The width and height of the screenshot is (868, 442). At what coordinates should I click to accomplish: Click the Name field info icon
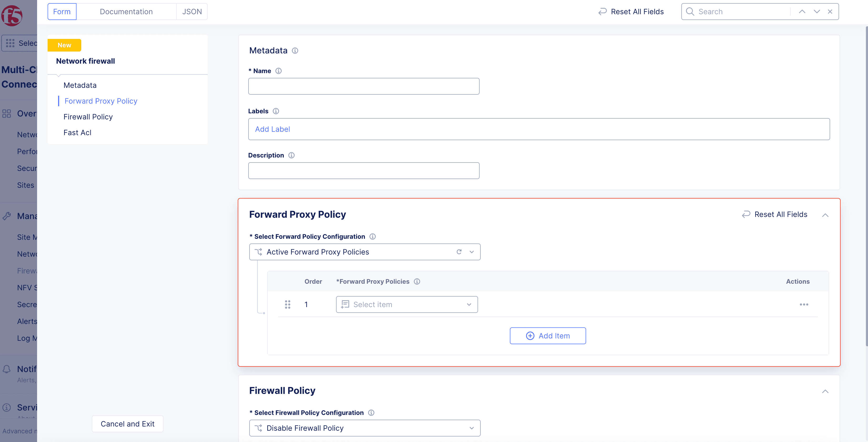tap(278, 71)
